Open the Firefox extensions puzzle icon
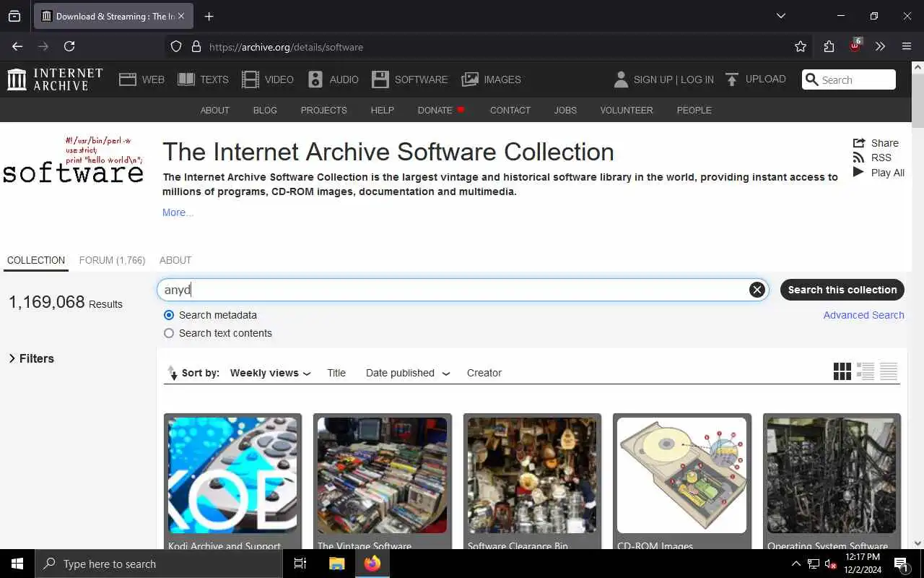Image resolution: width=924 pixels, height=578 pixels. 829,46
